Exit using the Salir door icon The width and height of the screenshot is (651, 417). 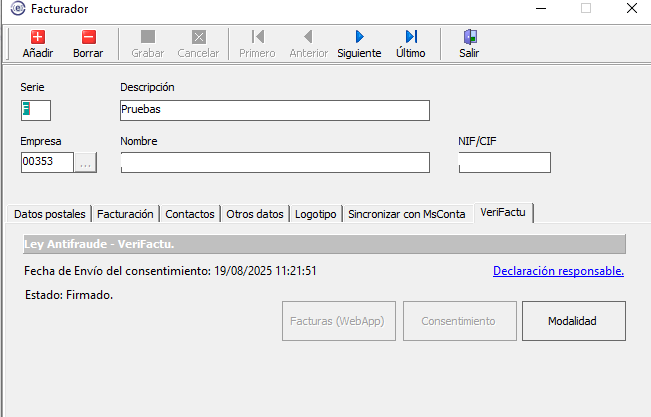coord(469,37)
